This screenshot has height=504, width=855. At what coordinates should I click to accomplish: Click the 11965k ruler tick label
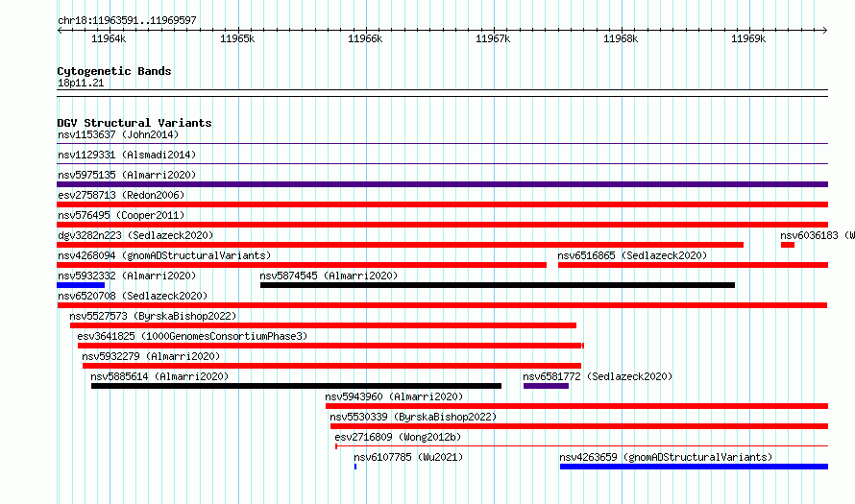(237, 38)
